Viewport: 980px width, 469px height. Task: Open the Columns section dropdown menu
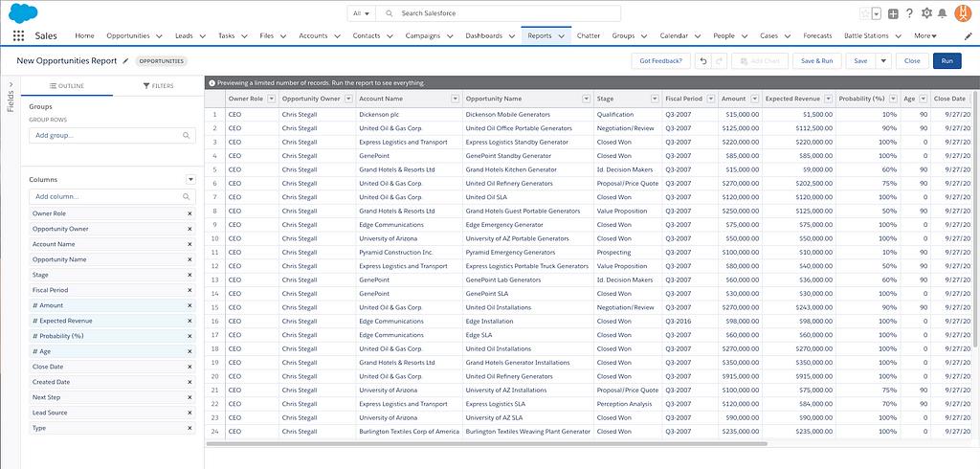click(190, 179)
